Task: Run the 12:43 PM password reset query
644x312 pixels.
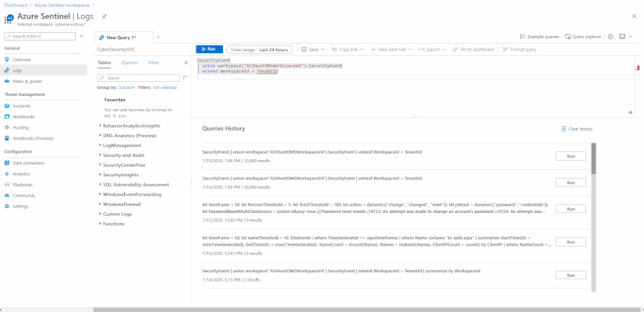Action: click(571, 209)
